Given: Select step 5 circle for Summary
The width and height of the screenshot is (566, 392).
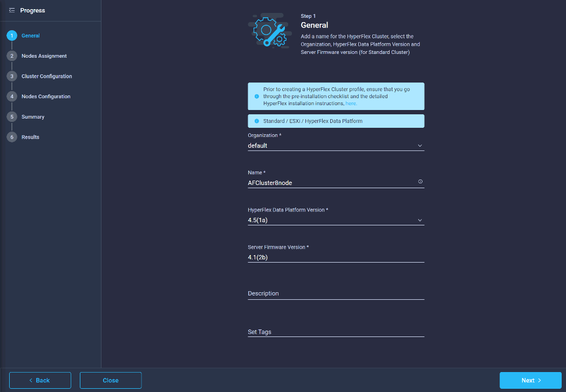Looking at the screenshot, I should point(12,117).
